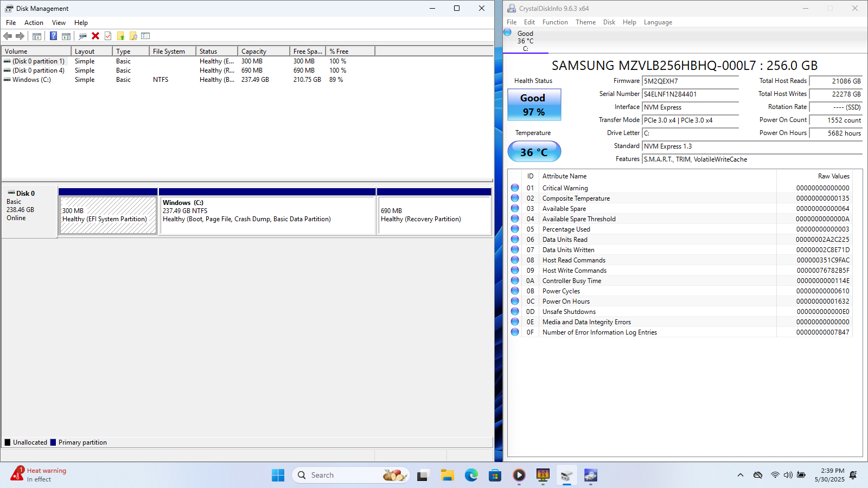Image resolution: width=868 pixels, height=488 pixels.
Task: Click the yellow page with green arrow icon
Action: coord(120,36)
